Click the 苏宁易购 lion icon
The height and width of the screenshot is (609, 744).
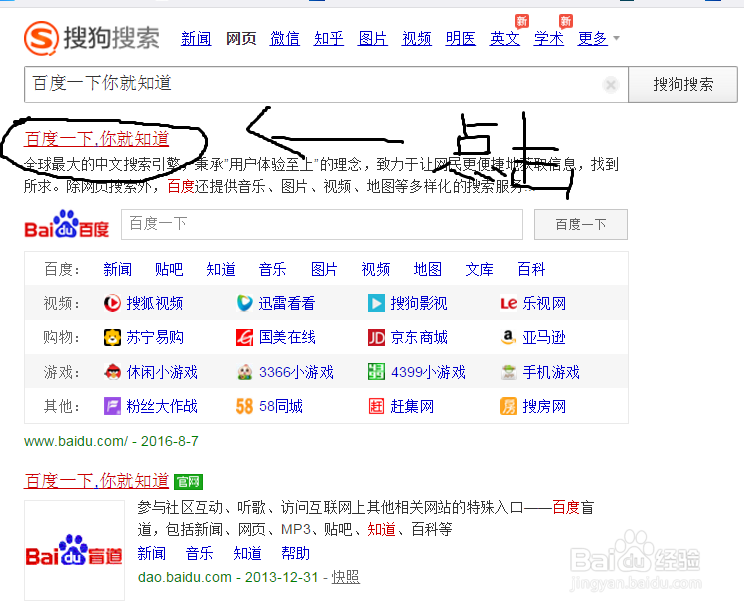(112, 337)
